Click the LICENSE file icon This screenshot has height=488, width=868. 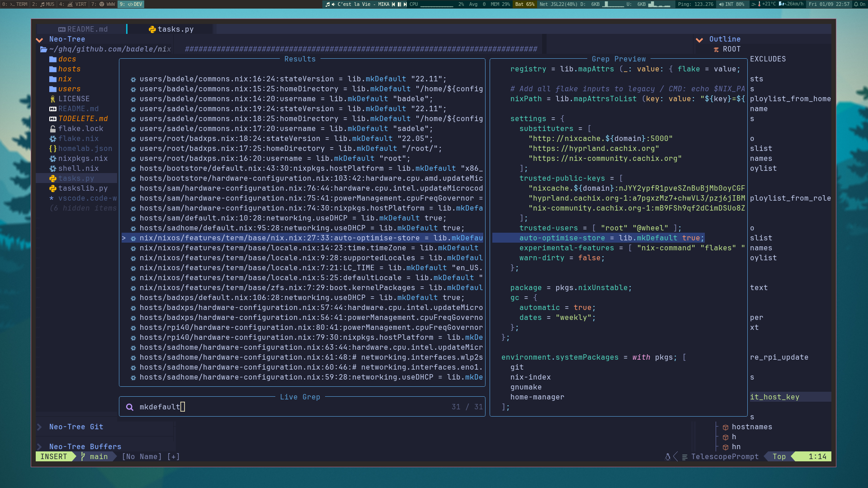pos(53,99)
